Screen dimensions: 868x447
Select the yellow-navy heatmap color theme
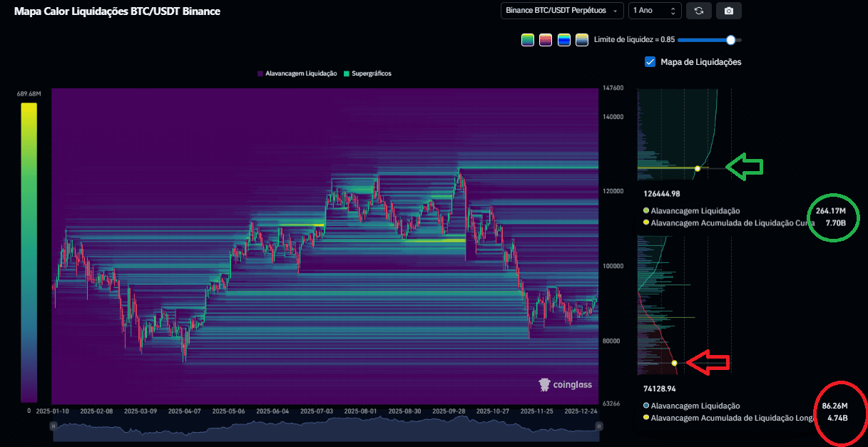click(582, 40)
